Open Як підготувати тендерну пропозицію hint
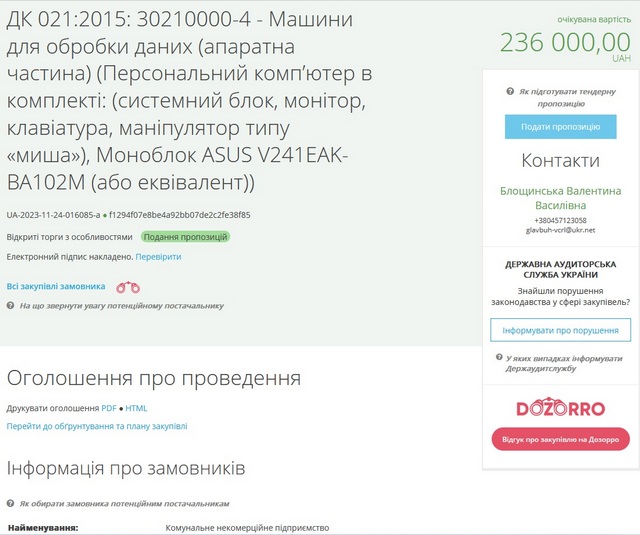The image size is (640, 535). coord(567,98)
